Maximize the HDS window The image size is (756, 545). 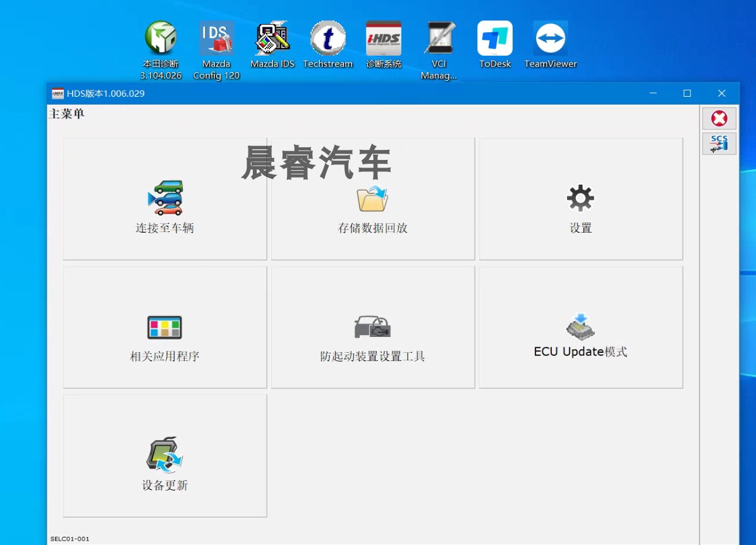[687, 93]
